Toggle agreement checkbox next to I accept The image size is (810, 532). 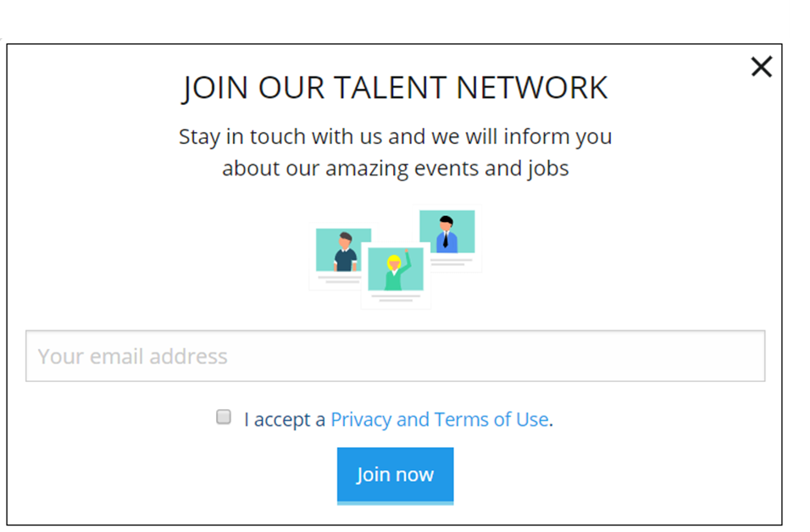223,416
